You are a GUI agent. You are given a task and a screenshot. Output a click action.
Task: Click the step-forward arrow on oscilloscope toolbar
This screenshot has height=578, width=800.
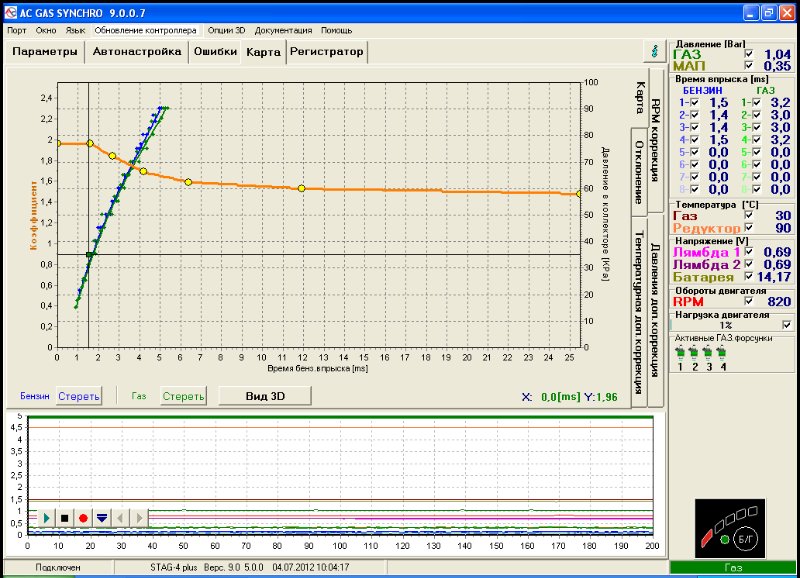click(x=140, y=518)
